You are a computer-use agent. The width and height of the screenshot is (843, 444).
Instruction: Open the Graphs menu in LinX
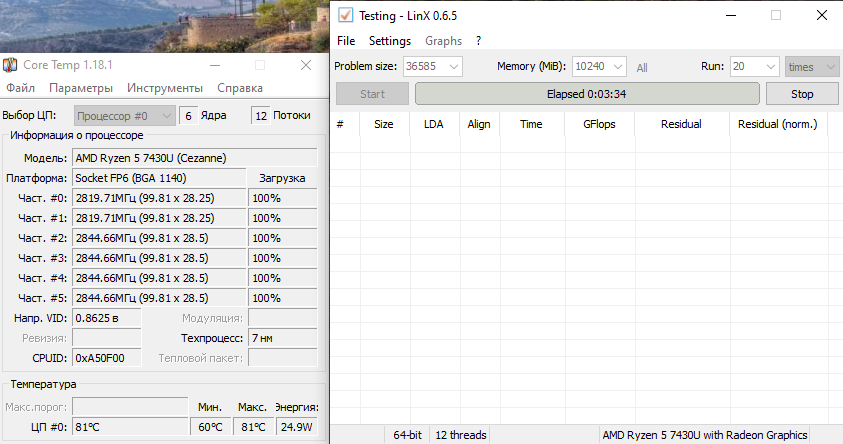444,41
